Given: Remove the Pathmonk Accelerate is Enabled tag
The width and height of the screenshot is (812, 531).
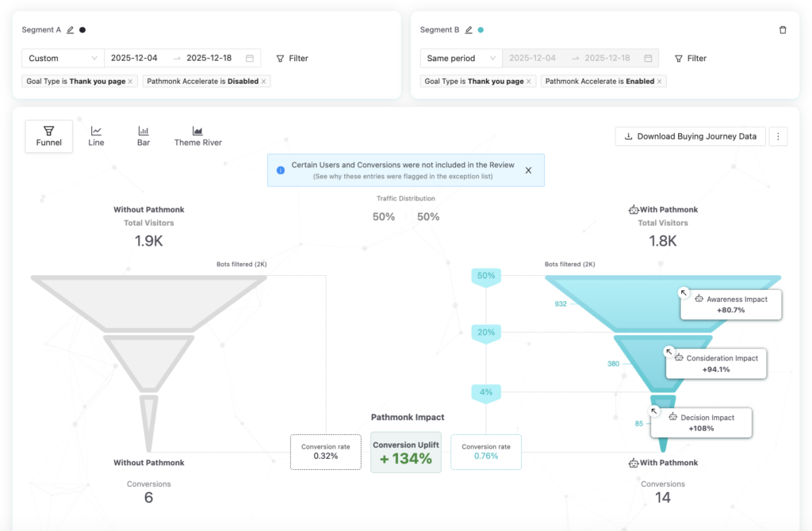Looking at the screenshot, I should coord(660,81).
